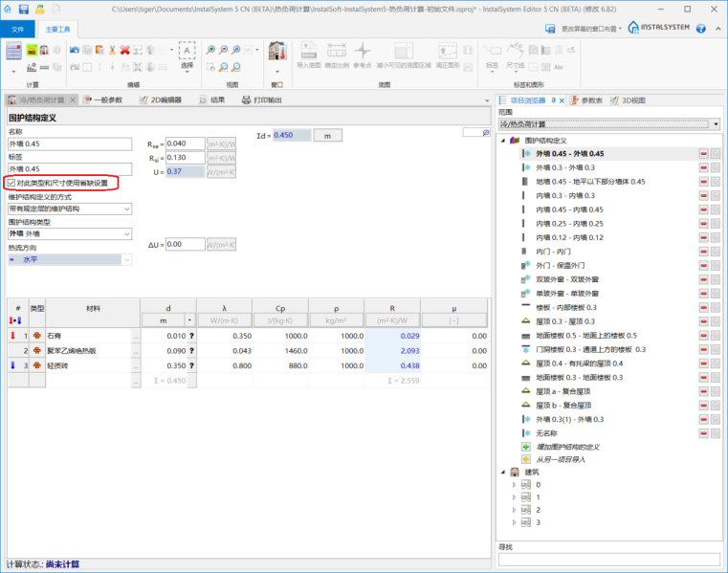Open the 文件 menu

tap(17, 30)
